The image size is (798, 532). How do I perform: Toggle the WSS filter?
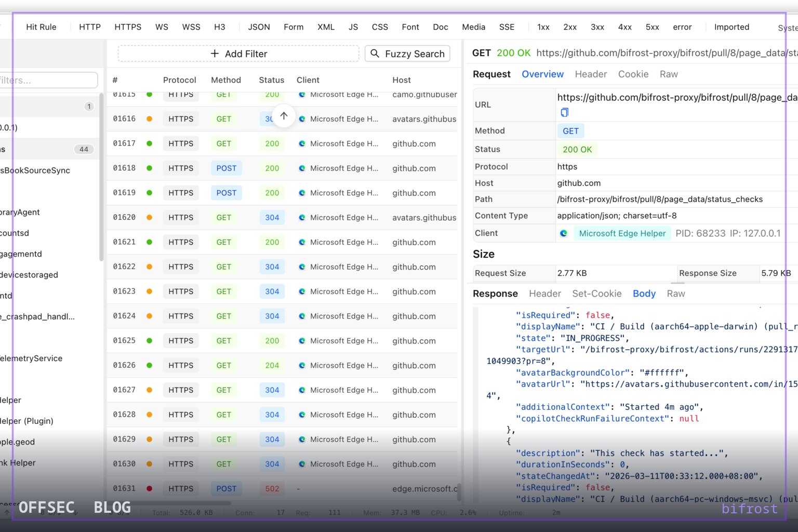[191, 27]
